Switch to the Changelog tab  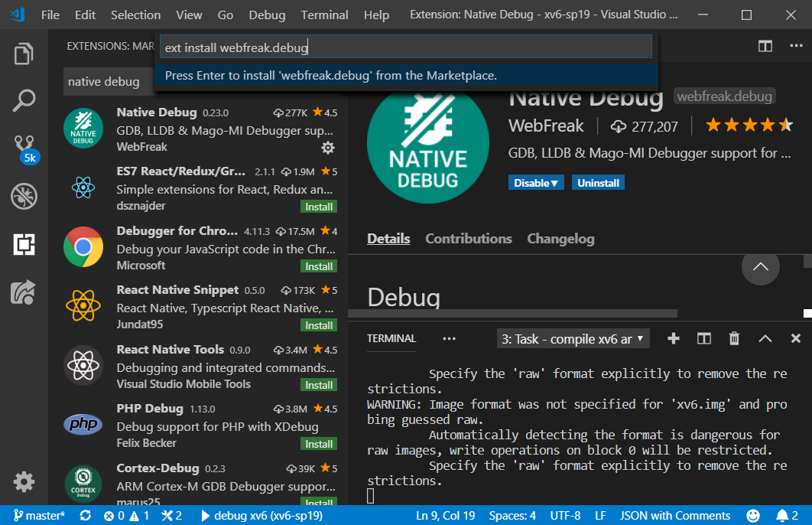[560, 239]
